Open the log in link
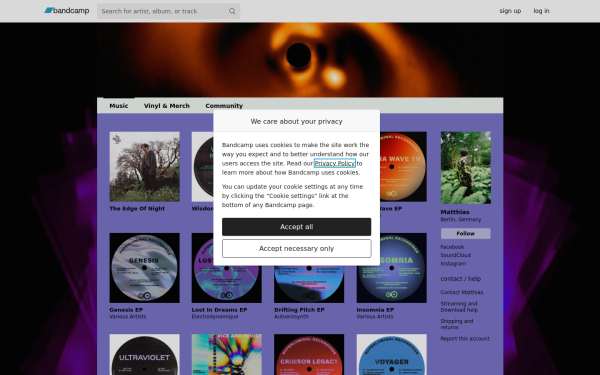This screenshot has height=375, width=600. [x=541, y=11]
